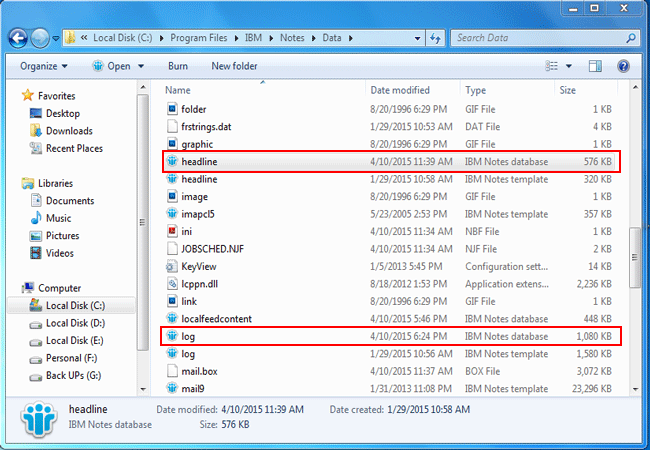Image resolution: width=650 pixels, height=450 pixels.
Task: Select Program Files in breadcrumb
Action: pos(199,38)
